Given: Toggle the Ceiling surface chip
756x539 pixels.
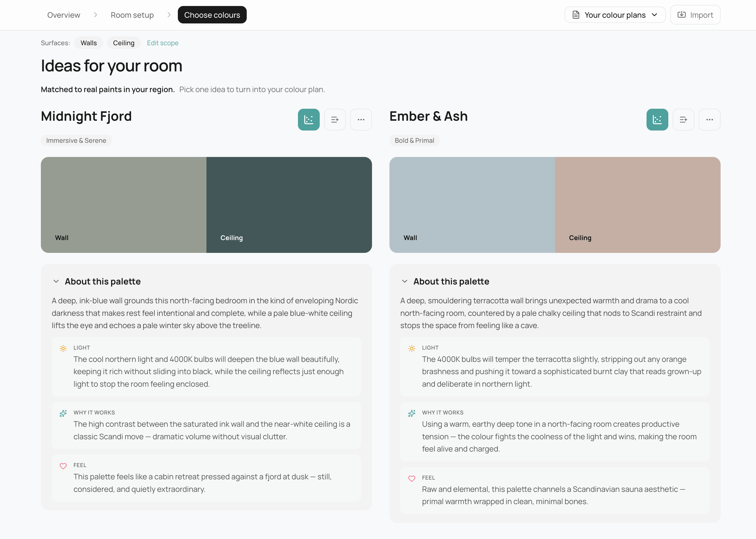Looking at the screenshot, I should point(124,43).
